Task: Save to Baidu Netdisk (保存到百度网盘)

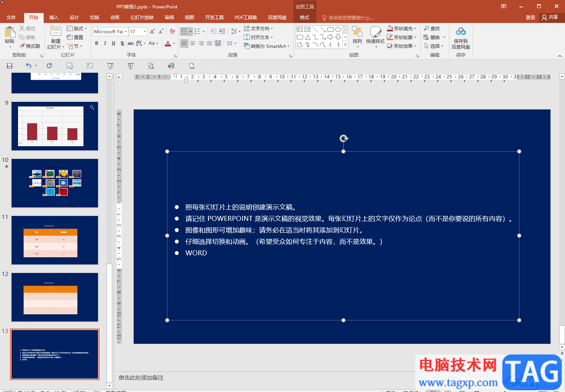Action: (461, 38)
